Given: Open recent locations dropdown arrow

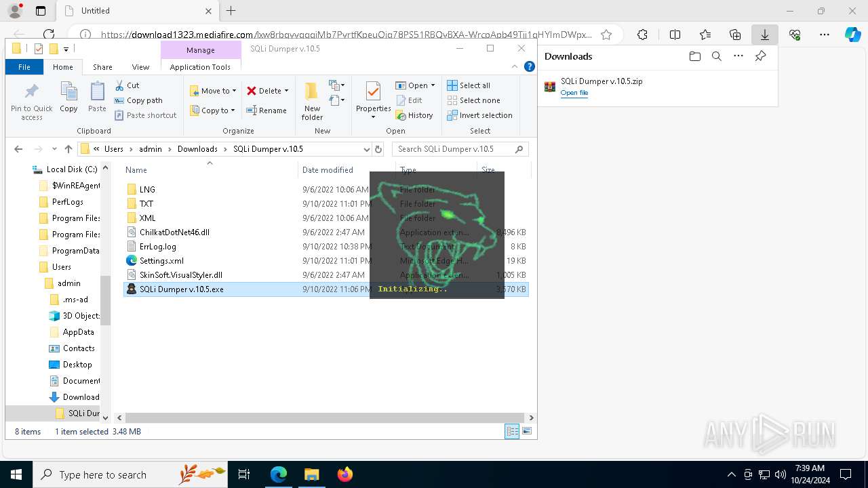Looking at the screenshot, I should [x=55, y=149].
